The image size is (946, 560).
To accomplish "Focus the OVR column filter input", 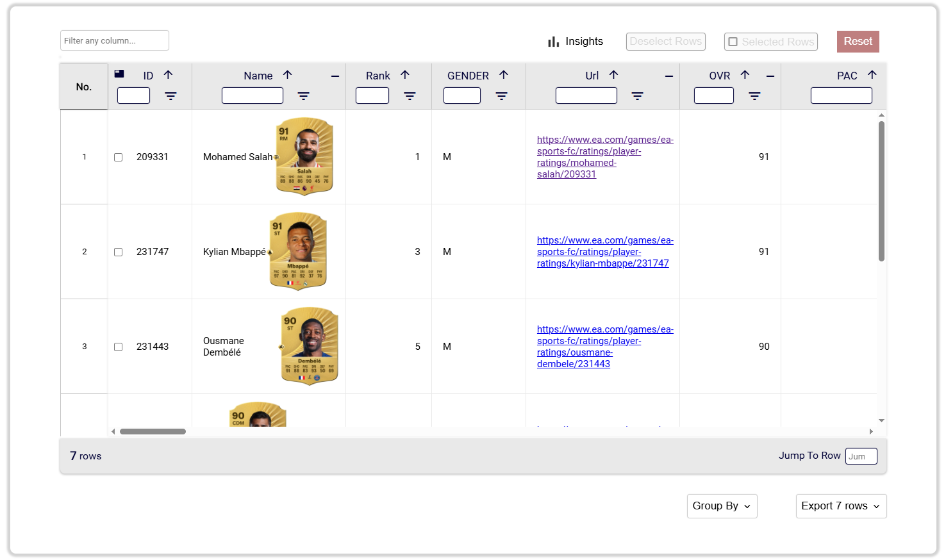I will (x=714, y=95).
